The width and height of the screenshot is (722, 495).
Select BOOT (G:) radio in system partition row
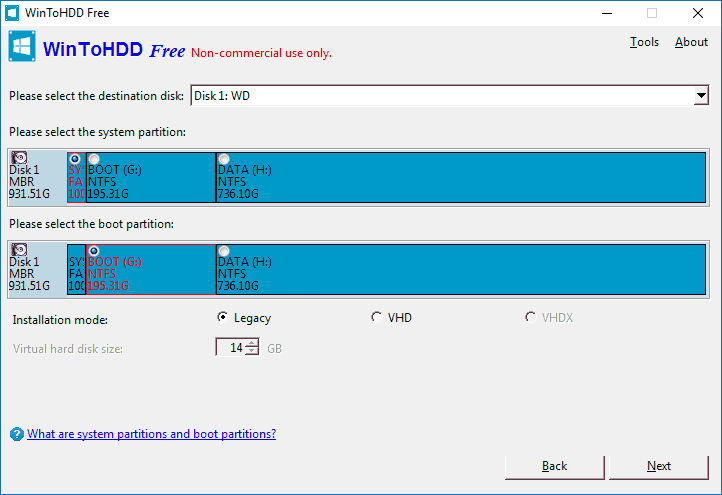93,159
